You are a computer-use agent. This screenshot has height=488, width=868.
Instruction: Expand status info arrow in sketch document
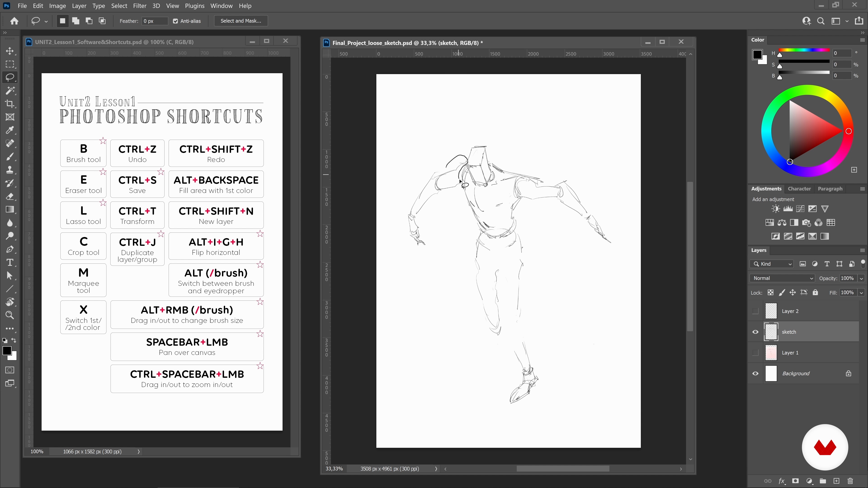(x=436, y=469)
